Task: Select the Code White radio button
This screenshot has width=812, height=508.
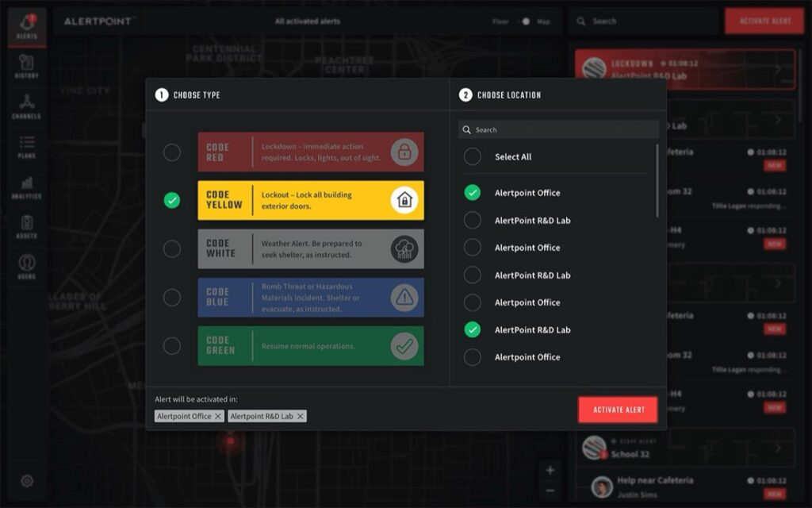Action: [x=172, y=248]
